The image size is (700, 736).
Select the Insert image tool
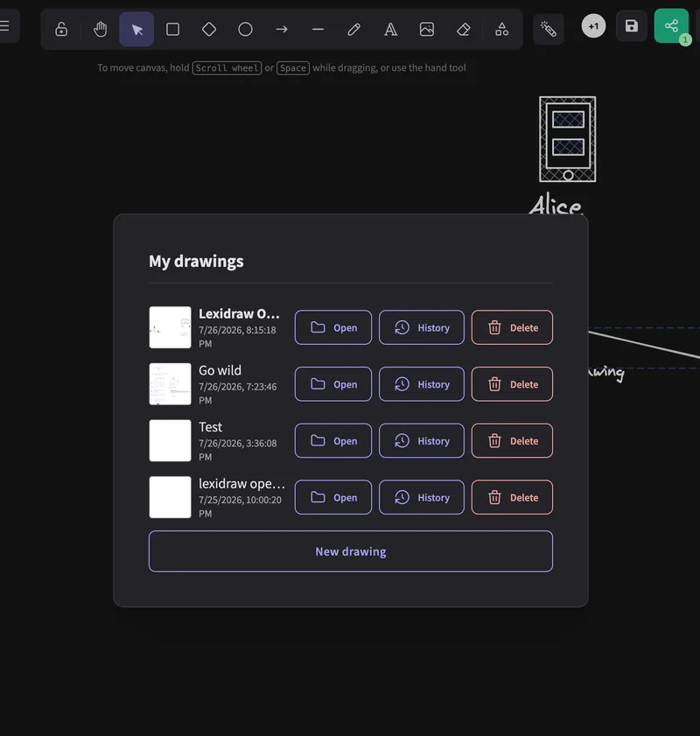click(x=427, y=30)
